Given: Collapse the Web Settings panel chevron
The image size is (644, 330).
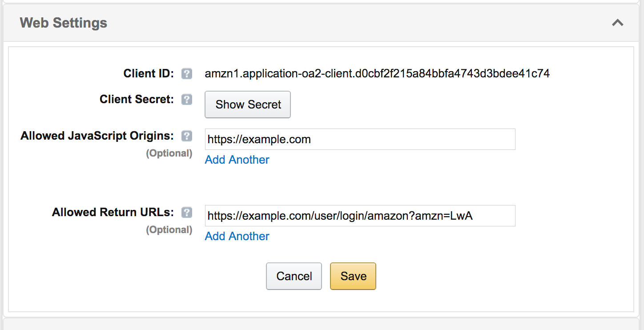Looking at the screenshot, I should (x=617, y=23).
